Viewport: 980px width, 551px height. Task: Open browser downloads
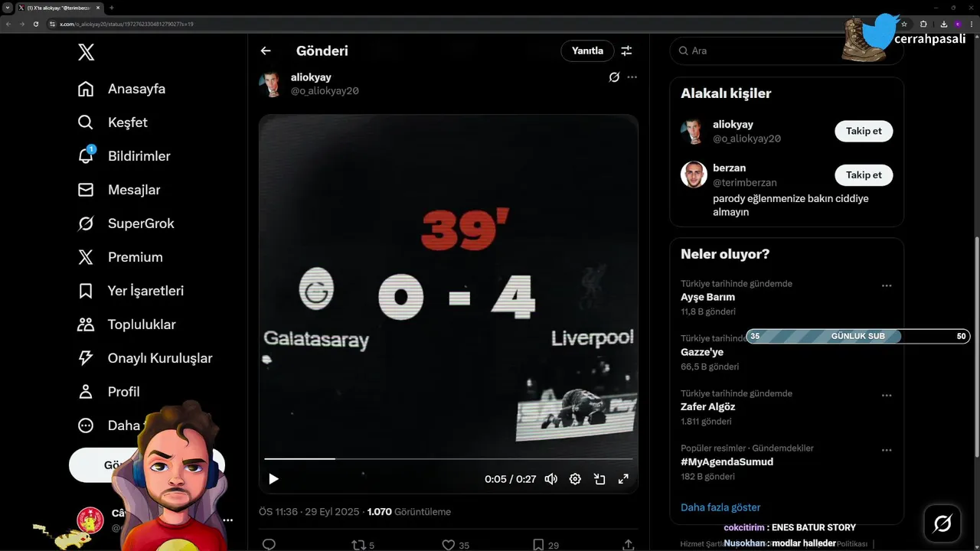click(x=943, y=24)
